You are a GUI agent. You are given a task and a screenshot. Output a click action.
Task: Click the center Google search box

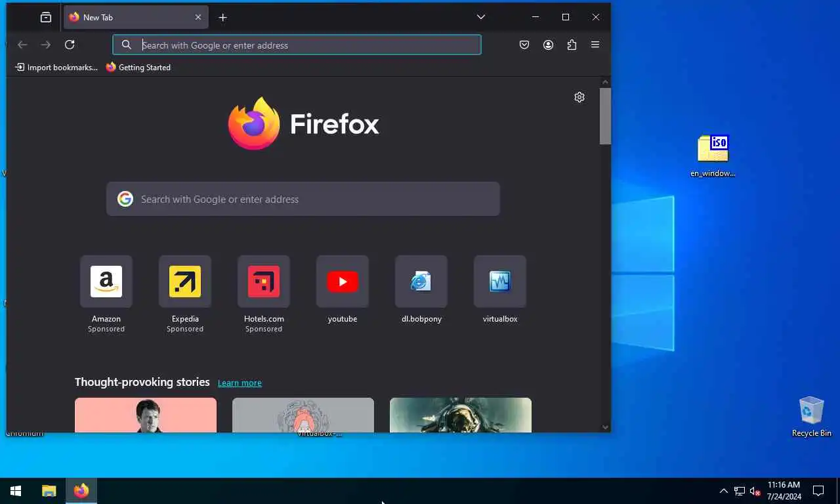pos(303,199)
